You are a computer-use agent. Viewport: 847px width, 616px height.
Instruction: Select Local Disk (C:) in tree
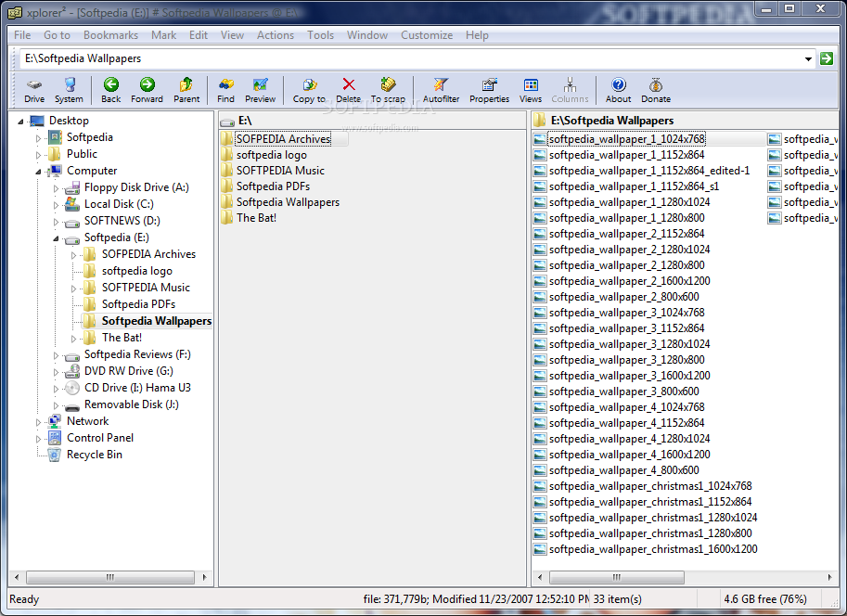119,204
